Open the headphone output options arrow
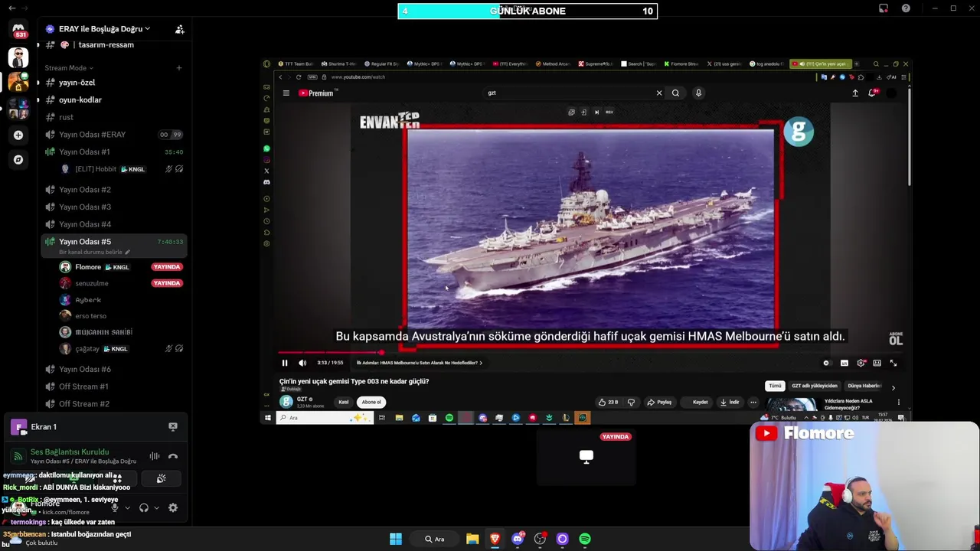 pyautogui.click(x=156, y=507)
